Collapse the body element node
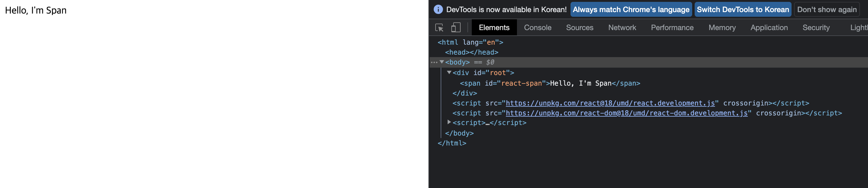 [x=442, y=62]
